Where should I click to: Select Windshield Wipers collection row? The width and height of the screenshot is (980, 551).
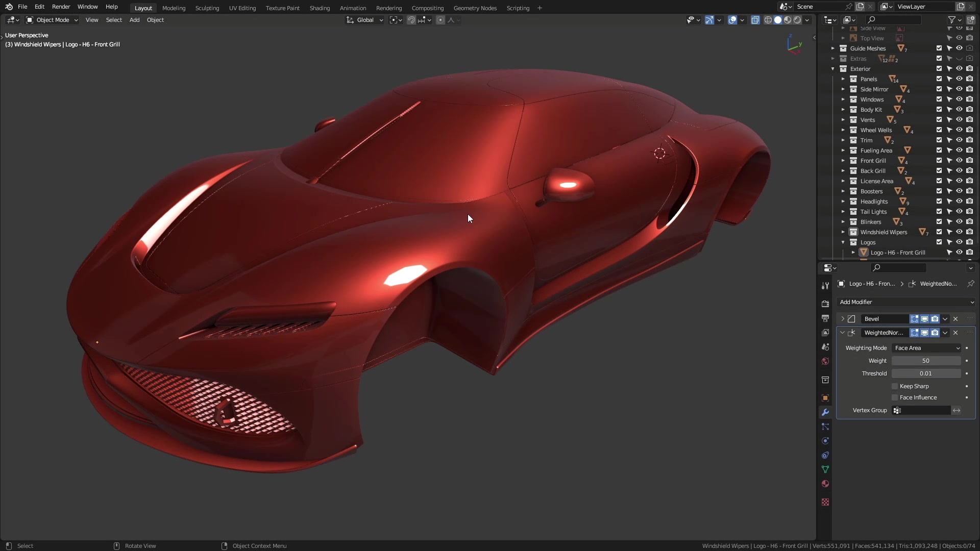[x=883, y=232]
